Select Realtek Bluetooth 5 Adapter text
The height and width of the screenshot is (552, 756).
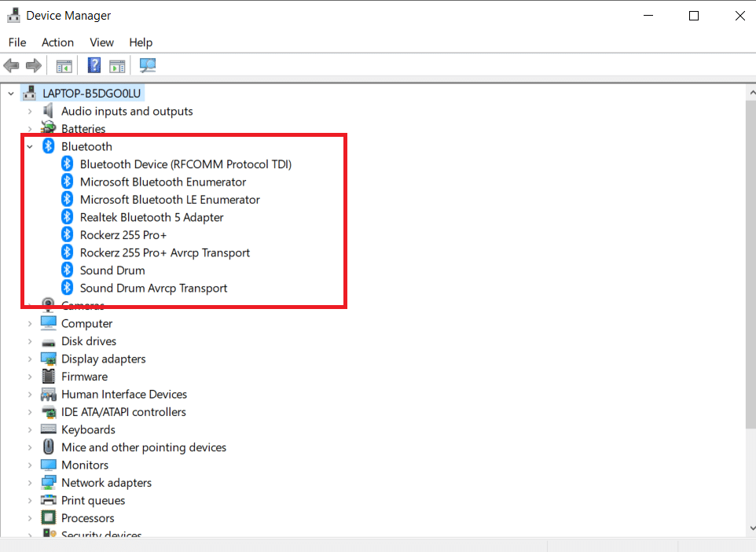click(152, 218)
